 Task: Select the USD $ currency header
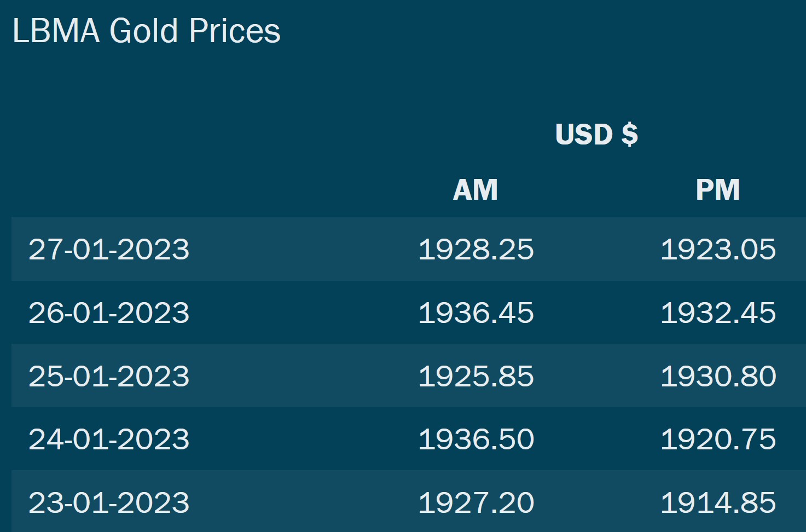tap(596, 134)
